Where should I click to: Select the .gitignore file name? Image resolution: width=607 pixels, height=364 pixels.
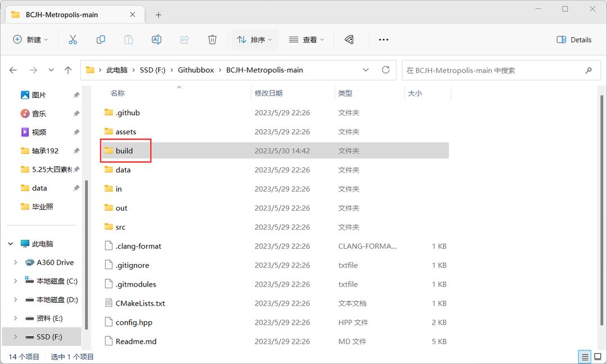pyautogui.click(x=132, y=265)
